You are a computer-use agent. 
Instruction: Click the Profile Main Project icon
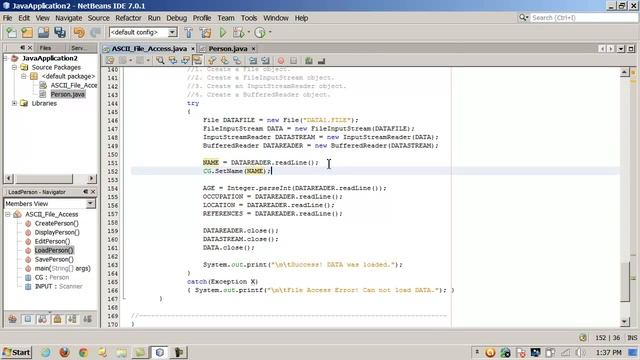click(260, 33)
